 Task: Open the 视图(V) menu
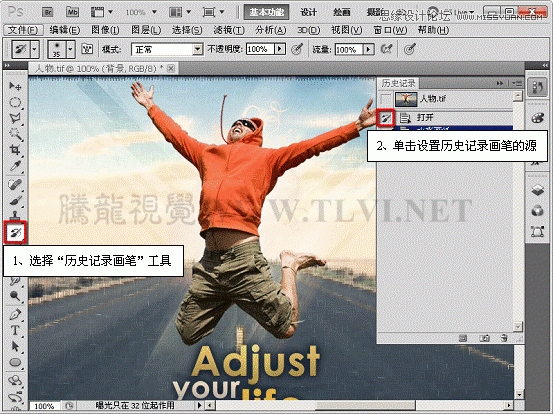click(347, 30)
